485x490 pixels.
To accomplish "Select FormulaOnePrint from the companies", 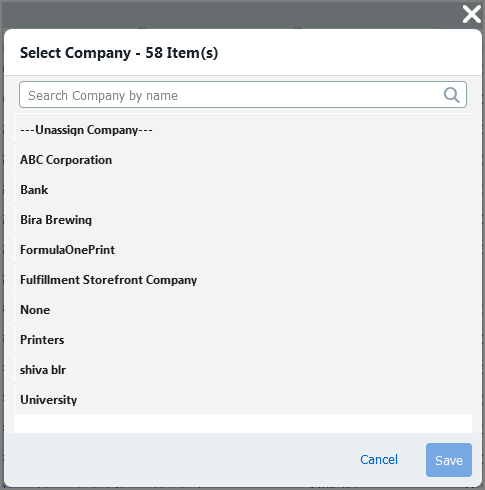I will (x=243, y=250).
